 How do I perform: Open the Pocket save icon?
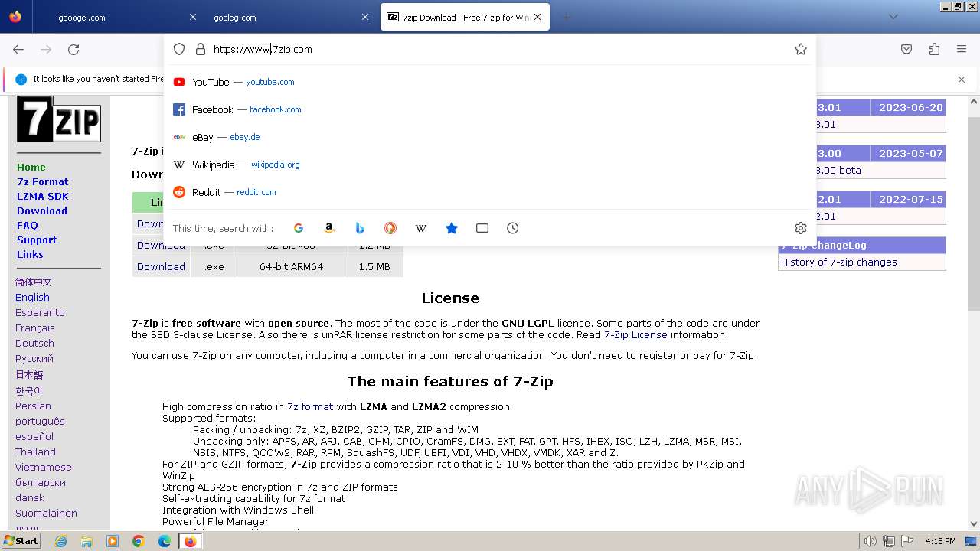[x=906, y=49]
